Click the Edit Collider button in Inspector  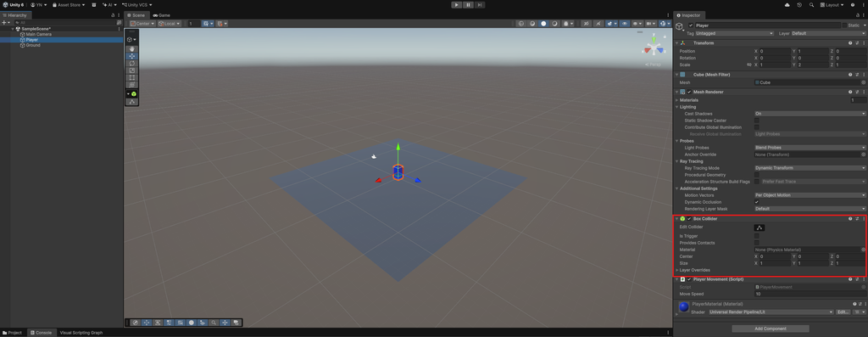(759, 227)
